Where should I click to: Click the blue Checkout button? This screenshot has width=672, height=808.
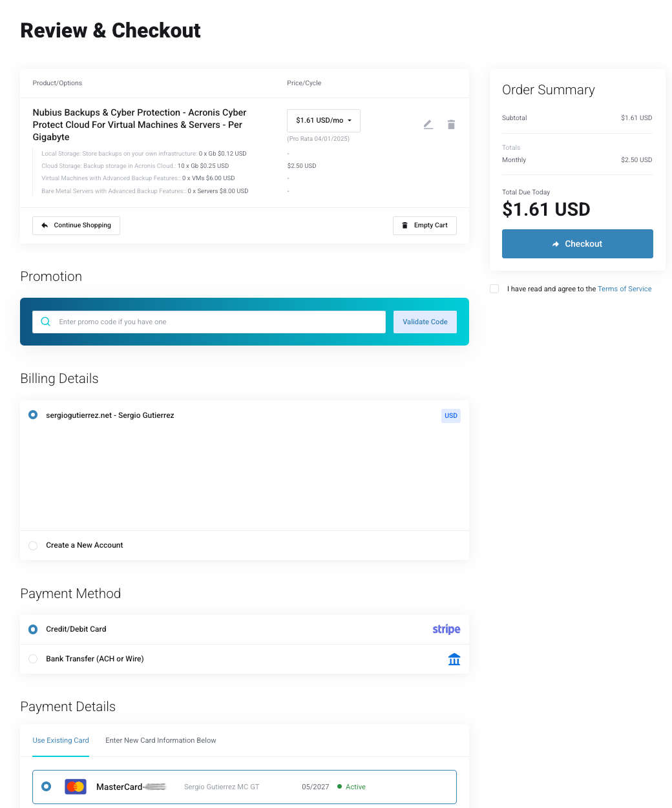coord(578,243)
